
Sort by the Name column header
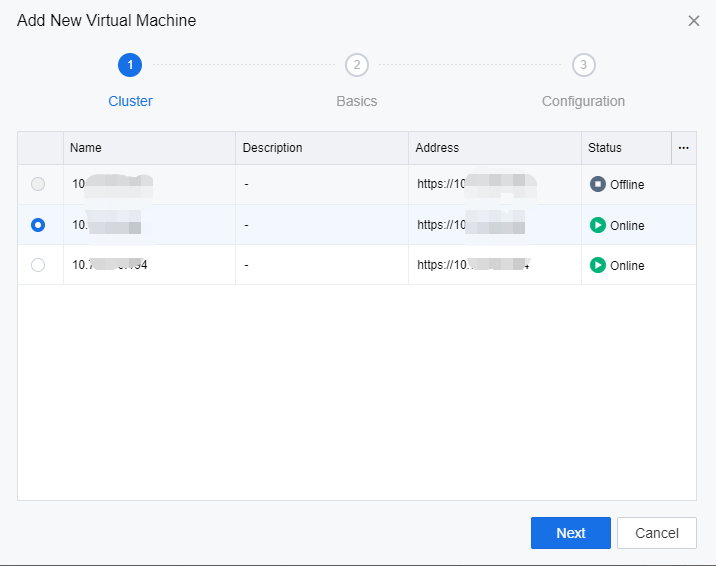86,148
